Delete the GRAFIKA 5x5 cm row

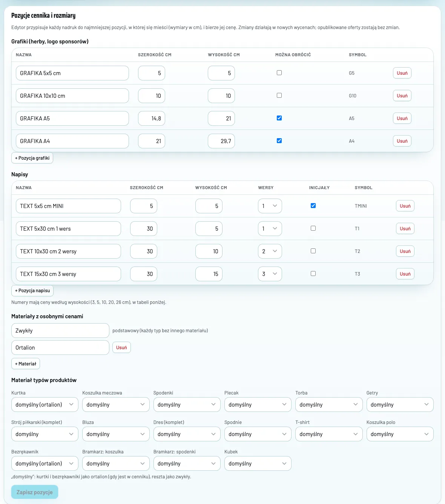click(x=402, y=73)
